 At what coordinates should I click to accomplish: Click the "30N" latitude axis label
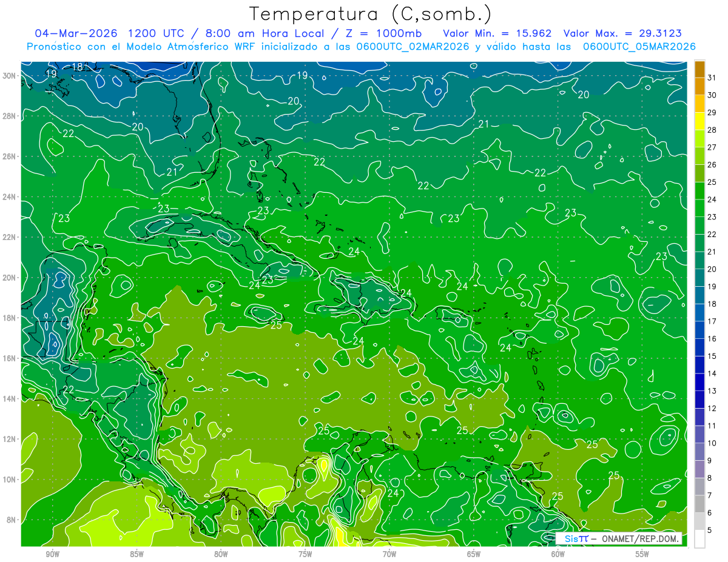pos(10,76)
